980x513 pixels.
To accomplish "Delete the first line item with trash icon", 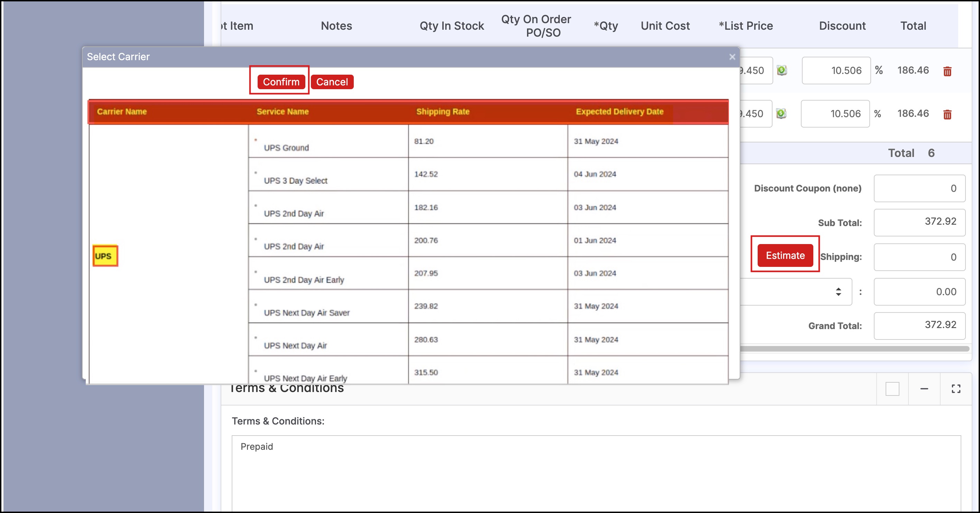I will click(947, 71).
